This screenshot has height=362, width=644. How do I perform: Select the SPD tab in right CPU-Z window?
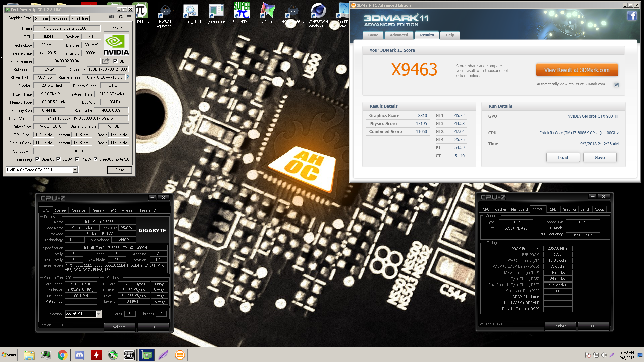click(x=553, y=209)
